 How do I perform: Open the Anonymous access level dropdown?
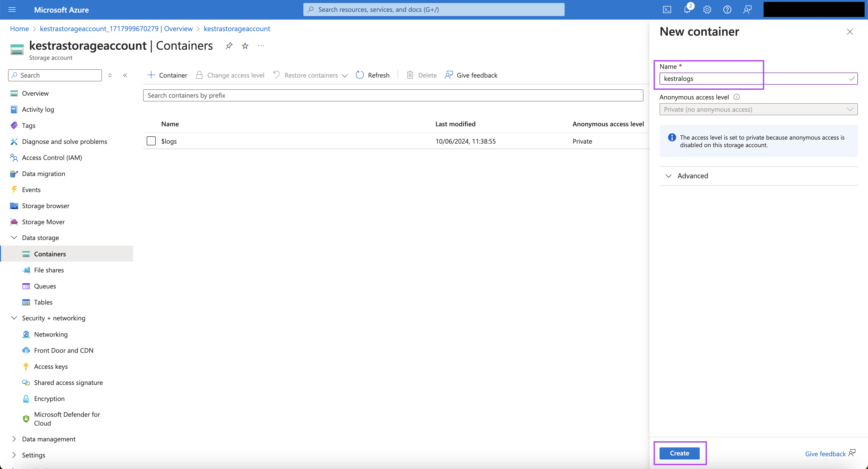coord(758,109)
